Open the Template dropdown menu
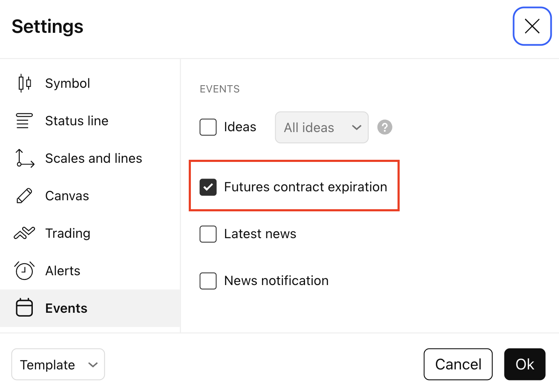 point(58,364)
